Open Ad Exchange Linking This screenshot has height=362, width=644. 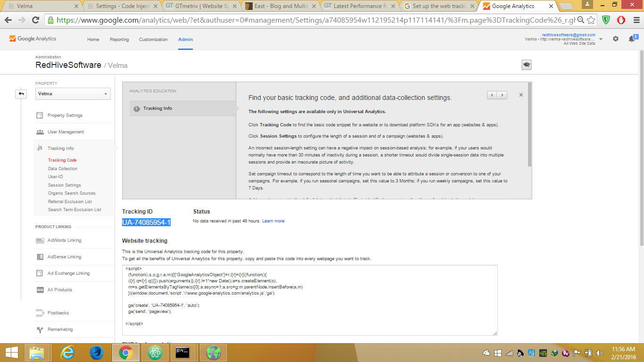[x=68, y=273]
